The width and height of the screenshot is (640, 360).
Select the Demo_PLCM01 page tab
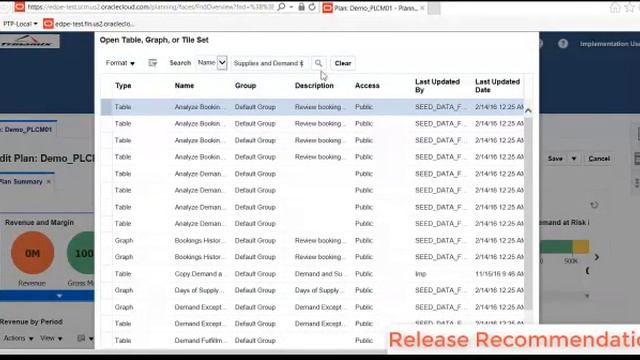click(x=28, y=129)
